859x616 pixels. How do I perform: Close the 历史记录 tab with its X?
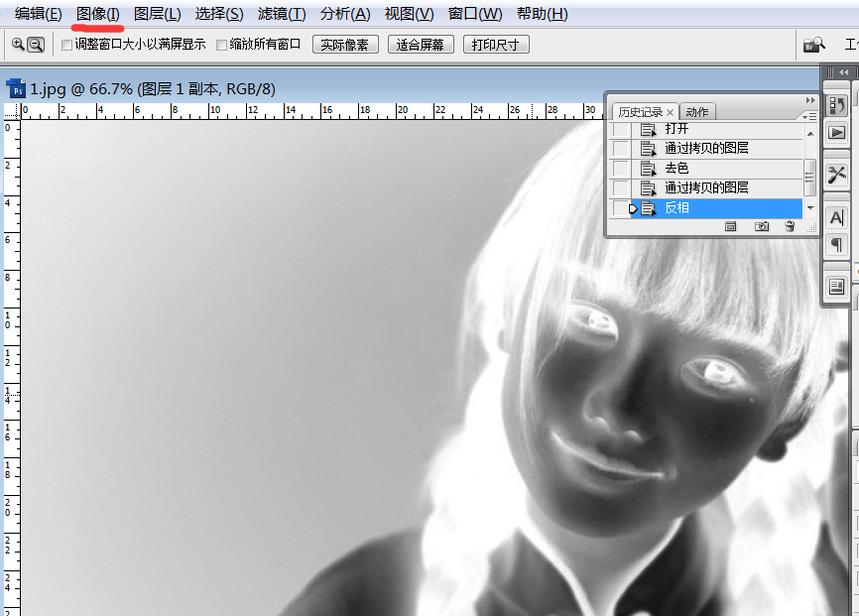[670, 112]
